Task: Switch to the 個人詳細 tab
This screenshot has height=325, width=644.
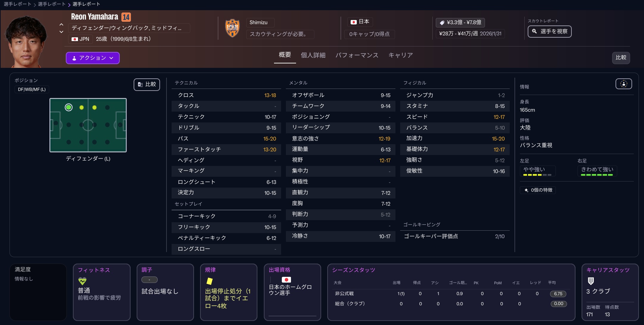Action: coord(313,55)
